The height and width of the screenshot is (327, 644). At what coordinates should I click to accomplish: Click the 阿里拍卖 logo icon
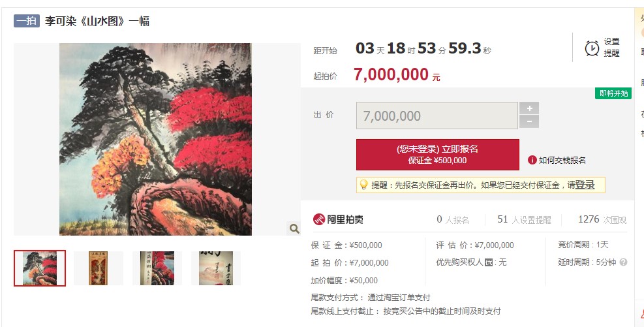(x=318, y=219)
